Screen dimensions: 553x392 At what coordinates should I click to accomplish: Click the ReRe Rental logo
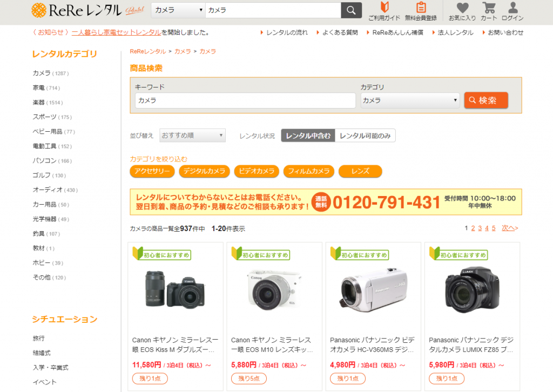(x=88, y=10)
